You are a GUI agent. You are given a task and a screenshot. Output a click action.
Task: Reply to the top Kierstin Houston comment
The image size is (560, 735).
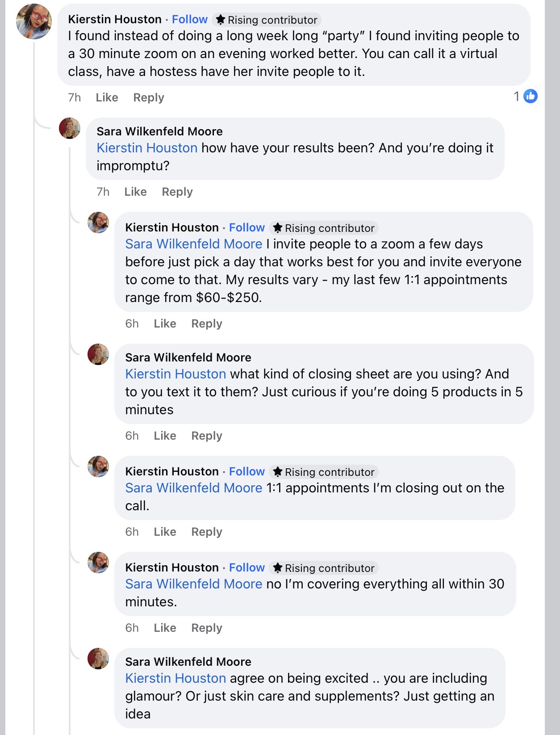point(148,97)
